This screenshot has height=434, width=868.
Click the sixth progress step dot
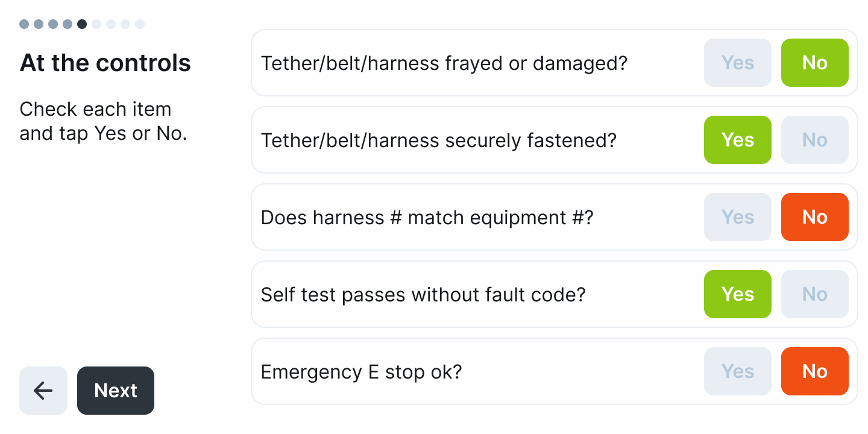pyautogui.click(x=96, y=24)
